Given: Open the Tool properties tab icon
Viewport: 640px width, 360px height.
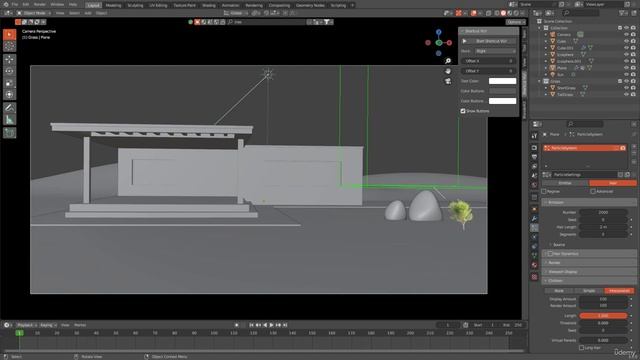Looking at the screenshot, I should click(x=534, y=136).
